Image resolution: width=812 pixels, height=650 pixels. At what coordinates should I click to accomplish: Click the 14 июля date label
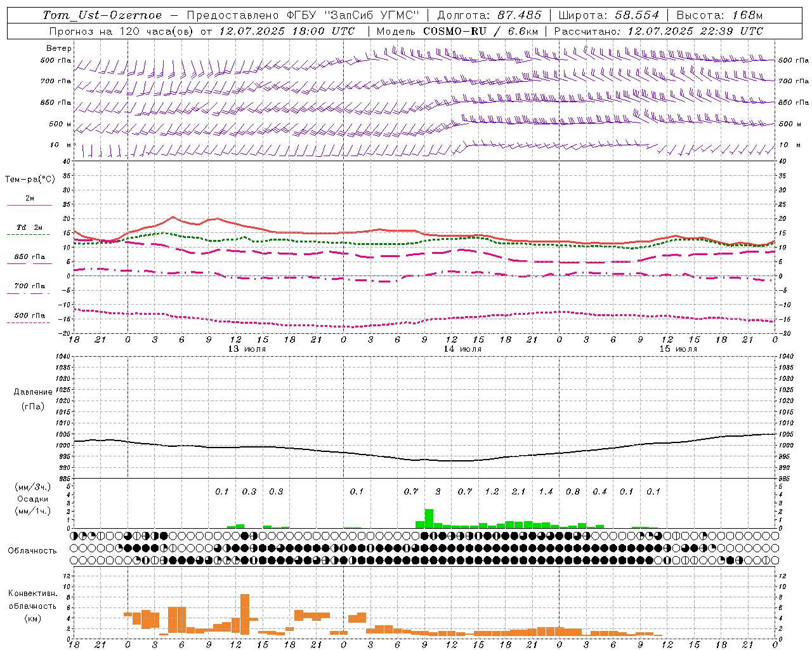(462, 348)
